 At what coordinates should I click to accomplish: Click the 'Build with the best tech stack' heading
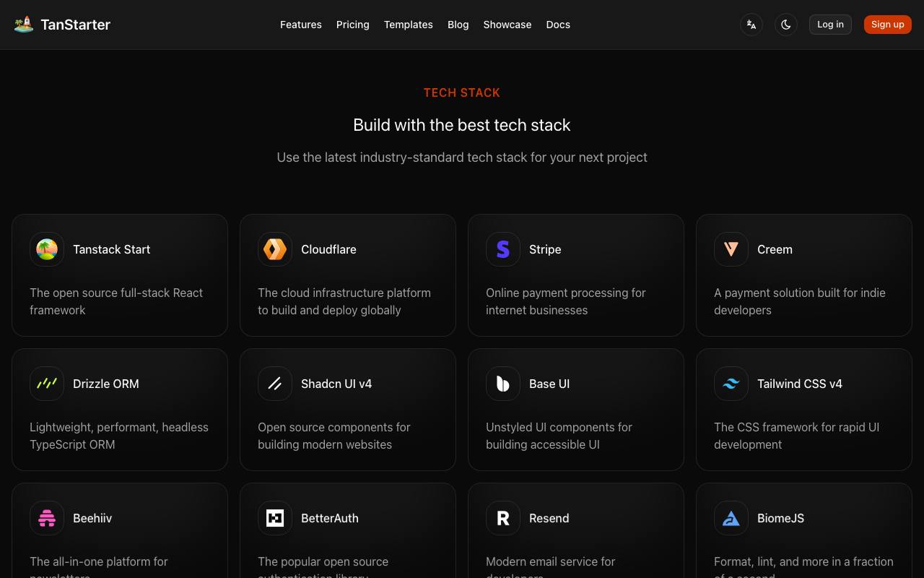(x=462, y=125)
